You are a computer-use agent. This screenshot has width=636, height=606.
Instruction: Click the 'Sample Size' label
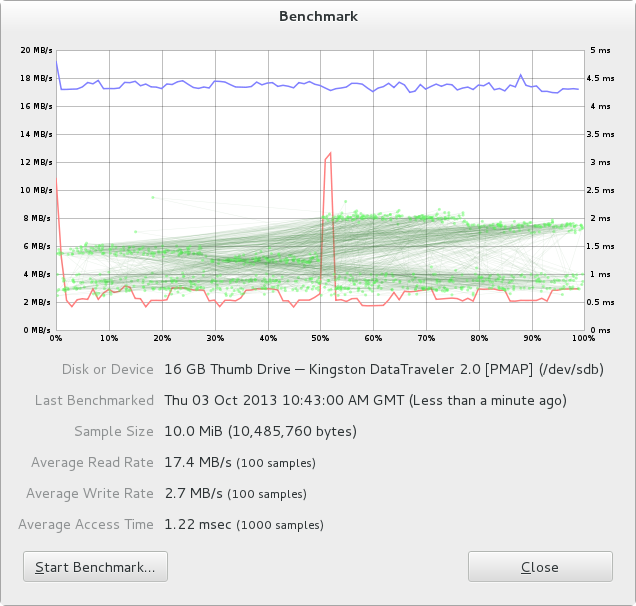click(114, 431)
